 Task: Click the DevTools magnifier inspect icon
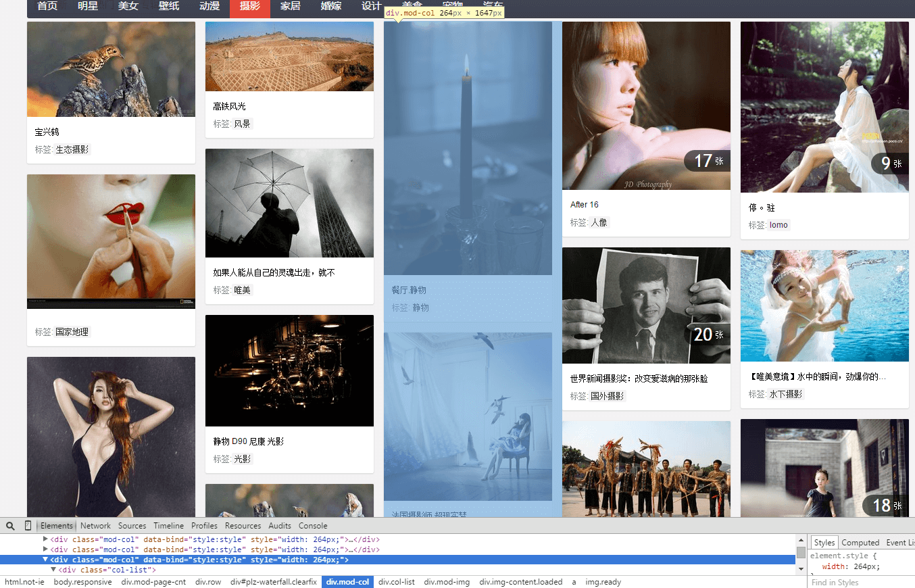coord(11,526)
